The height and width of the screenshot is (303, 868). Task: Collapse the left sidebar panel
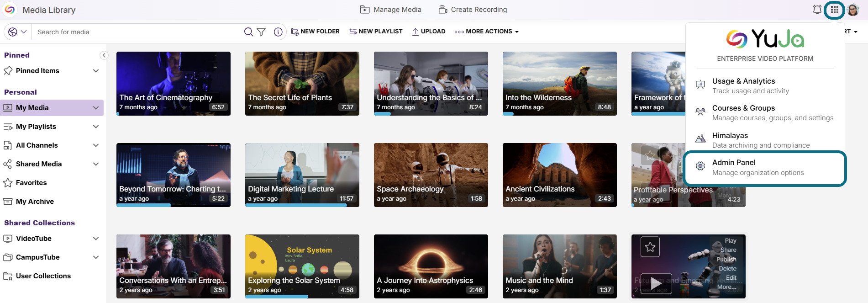point(104,55)
